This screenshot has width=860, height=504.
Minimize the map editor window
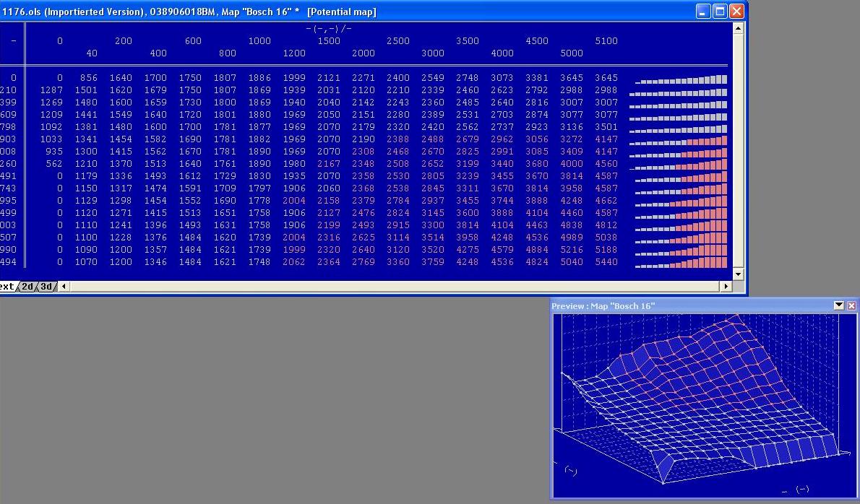703,11
